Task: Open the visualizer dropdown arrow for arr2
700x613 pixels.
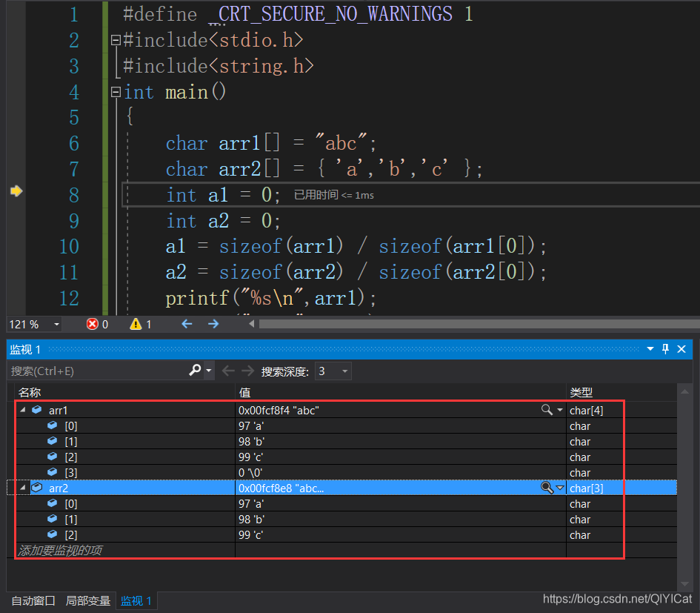Action: tap(560, 488)
